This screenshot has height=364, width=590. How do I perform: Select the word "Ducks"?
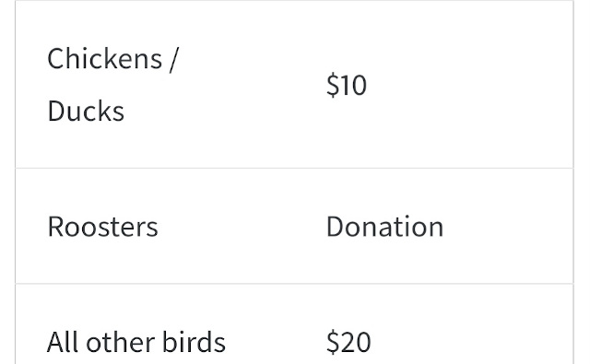(x=86, y=112)
